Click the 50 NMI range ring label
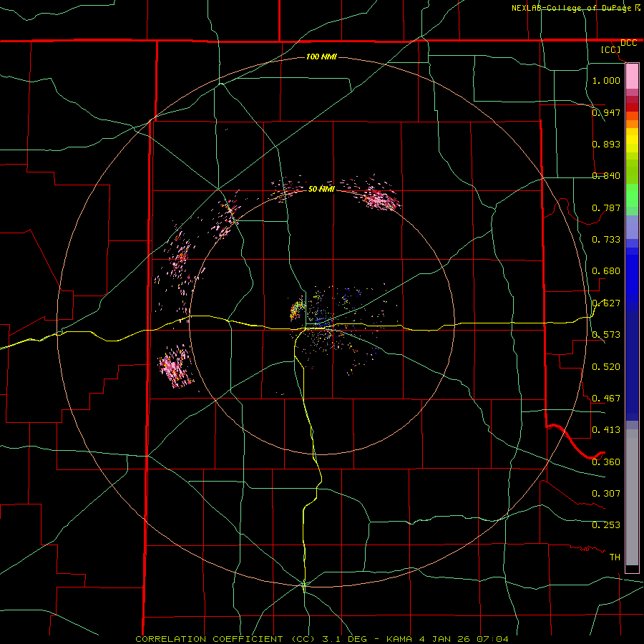644x644 pixels. pyautogui.click(x=321, y=189)
